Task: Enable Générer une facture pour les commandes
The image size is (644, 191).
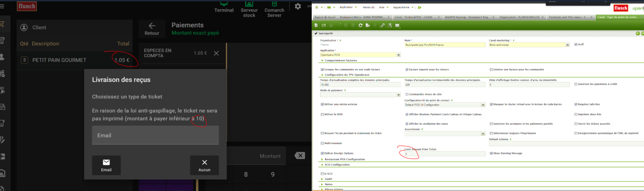Action: [x=491, y=69]
